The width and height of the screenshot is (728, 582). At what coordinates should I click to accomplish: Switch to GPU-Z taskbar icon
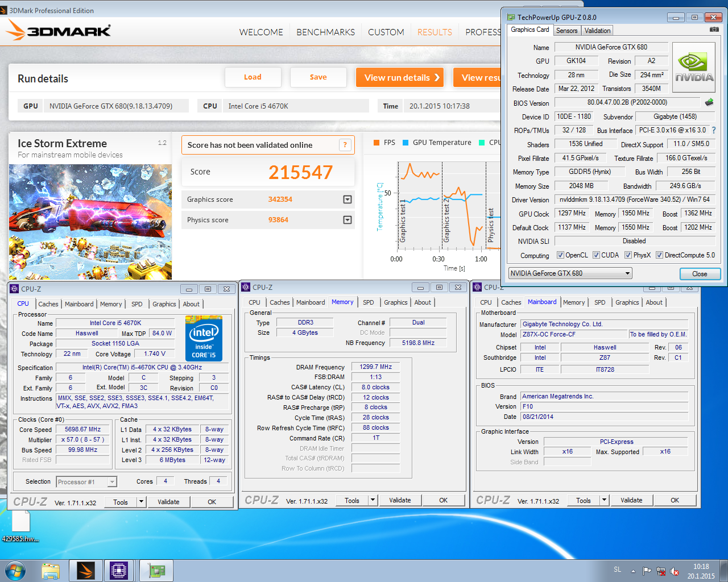pyautogui.click(x=156, y=571)
